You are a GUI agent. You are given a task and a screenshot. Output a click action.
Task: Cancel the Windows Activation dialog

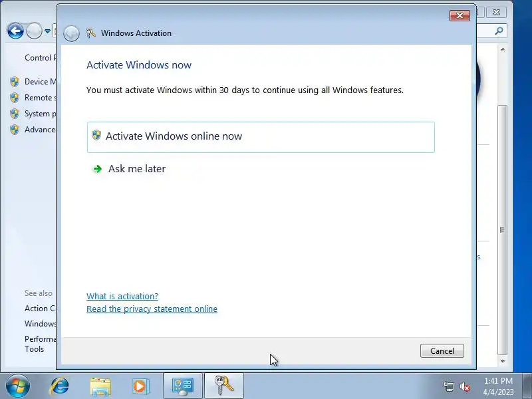coord(442,351)
